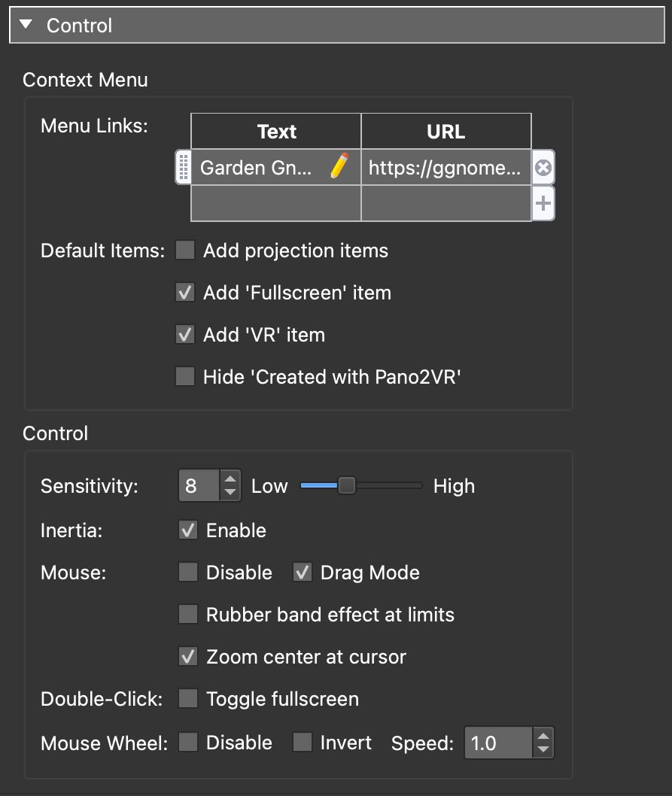The width and height of the screenshot is (672, 796).
Task: Add a new menu link row
Action: click(x=544, y=202)
